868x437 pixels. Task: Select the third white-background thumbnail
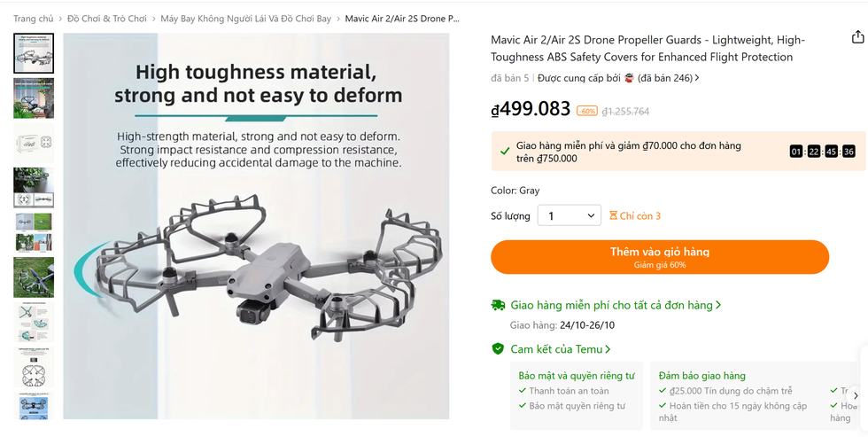point(34,143)
